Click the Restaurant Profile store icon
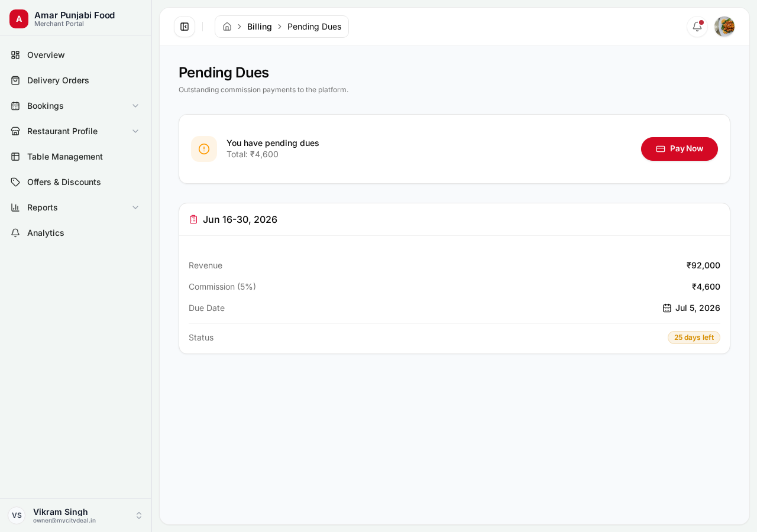 pos(15,131)
